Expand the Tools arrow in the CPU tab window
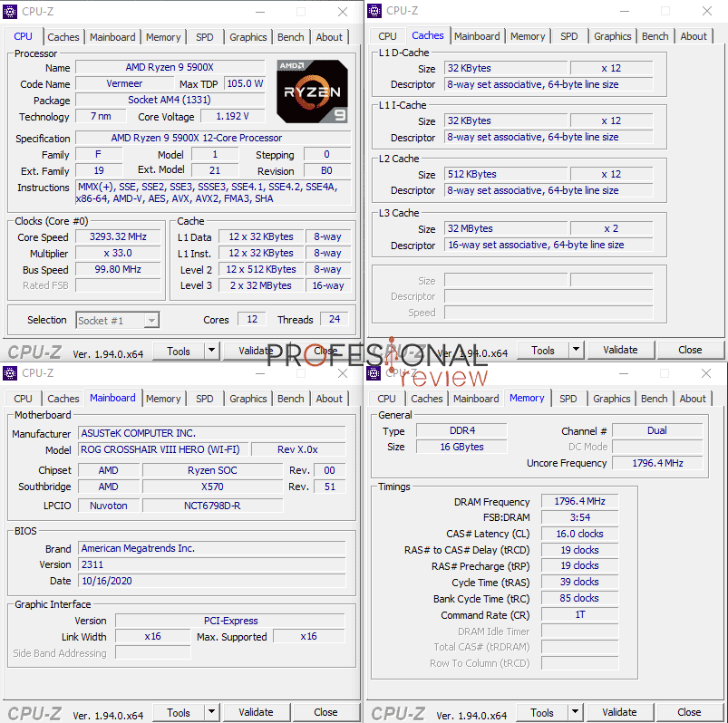The image size is (728, 723). click(x=212, y=351)
